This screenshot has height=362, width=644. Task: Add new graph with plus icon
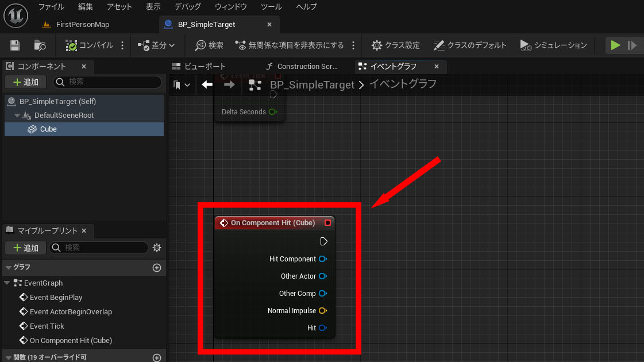156,268
